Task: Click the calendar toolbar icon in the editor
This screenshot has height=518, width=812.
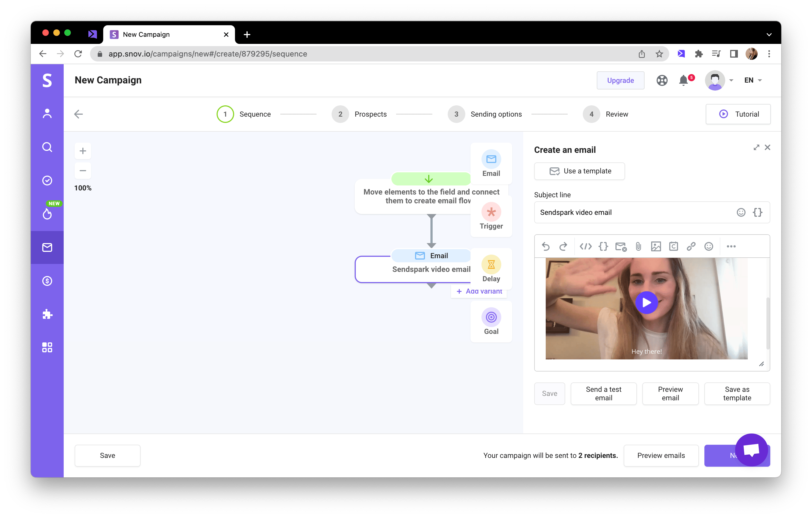Action: click(x=674, y=246)
